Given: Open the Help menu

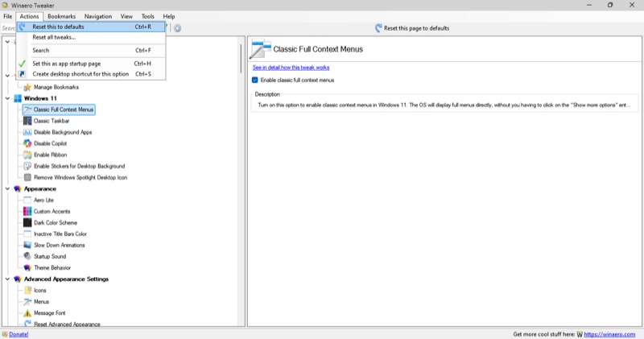Looking at the screenshot, I should click(169, 16).
